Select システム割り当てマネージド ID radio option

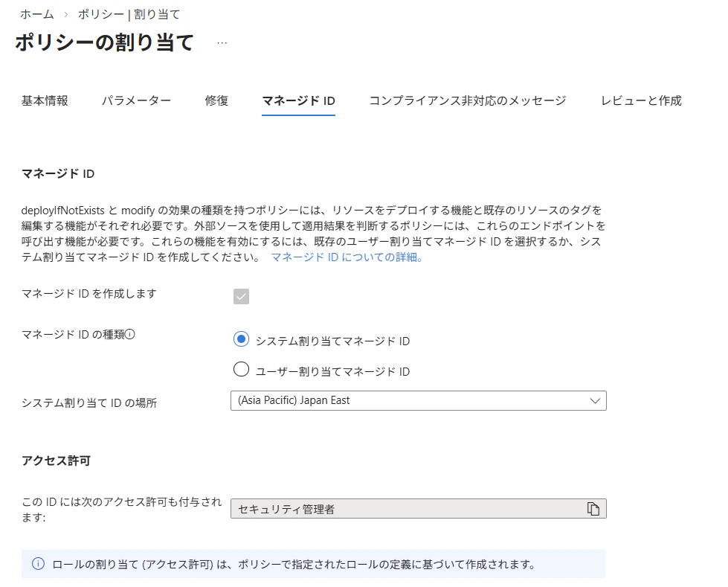coord(241,339)
